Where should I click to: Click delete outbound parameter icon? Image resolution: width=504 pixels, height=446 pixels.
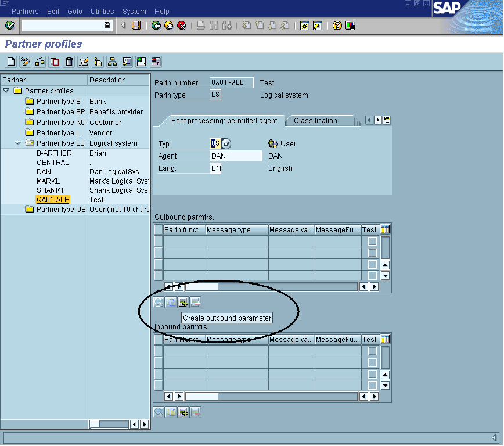[x=196, y=302]
